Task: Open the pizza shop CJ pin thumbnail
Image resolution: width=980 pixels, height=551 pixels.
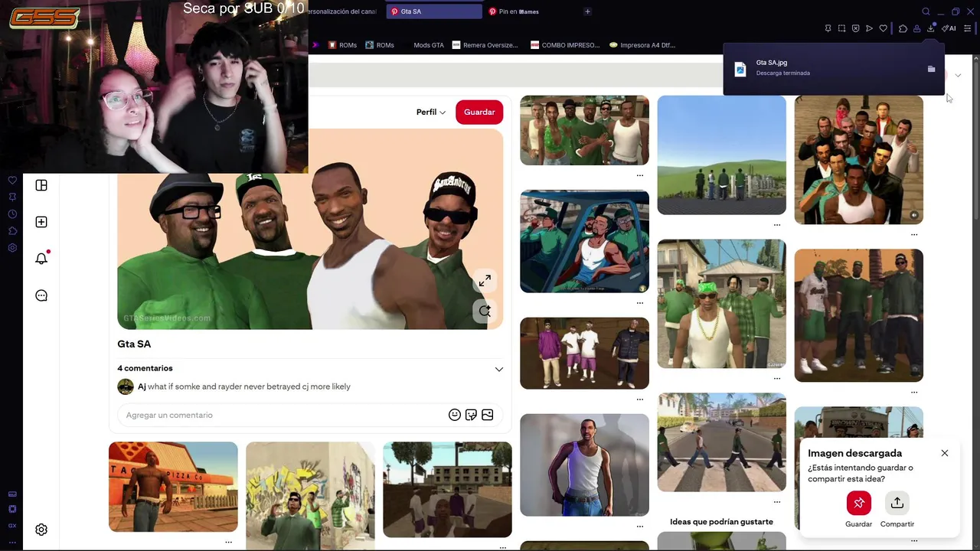Action: click(173, 487)
